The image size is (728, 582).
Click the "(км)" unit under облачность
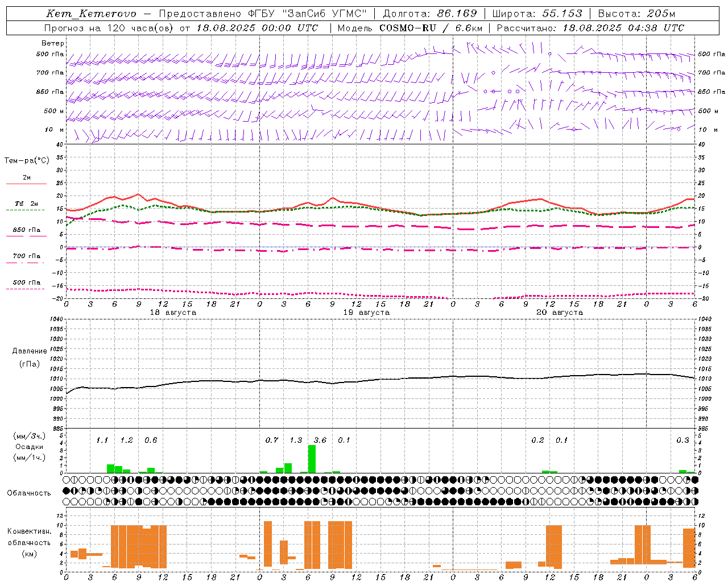tap(30, 554)
